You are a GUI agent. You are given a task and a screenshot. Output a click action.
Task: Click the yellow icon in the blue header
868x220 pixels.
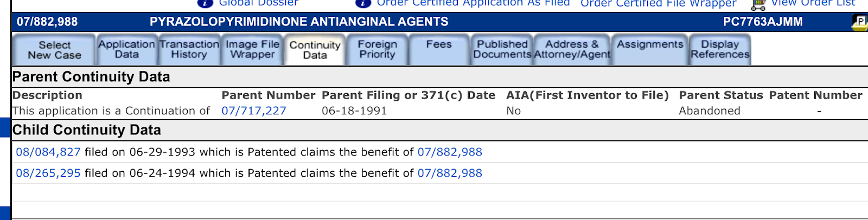pos(860,22)
